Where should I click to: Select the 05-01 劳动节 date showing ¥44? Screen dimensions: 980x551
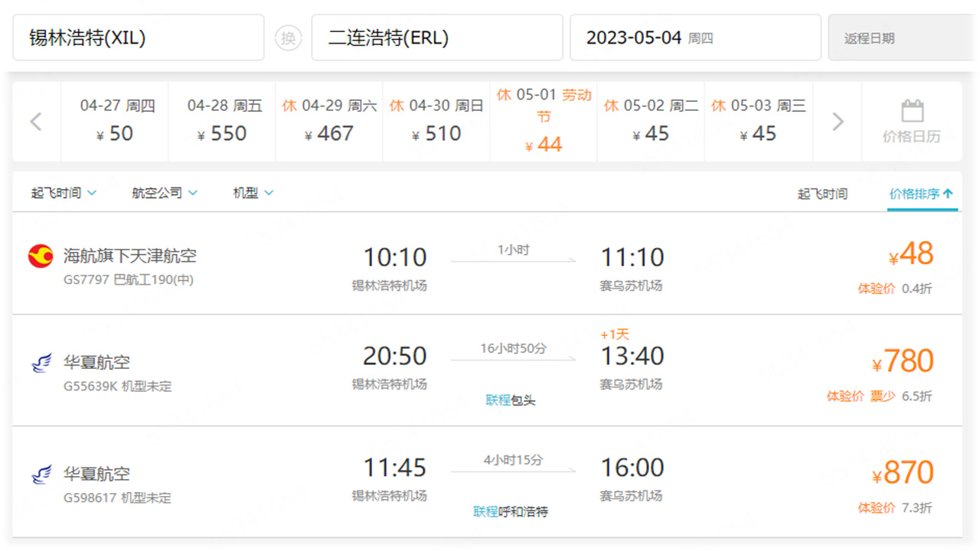coord(543,121)
